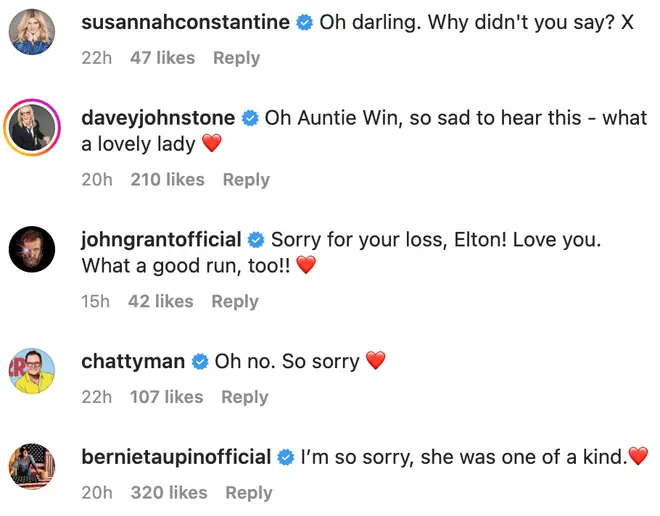Screen dimensions: 660x516
Task: Open chattyman's profile avatar
Action: pos(32,371)
